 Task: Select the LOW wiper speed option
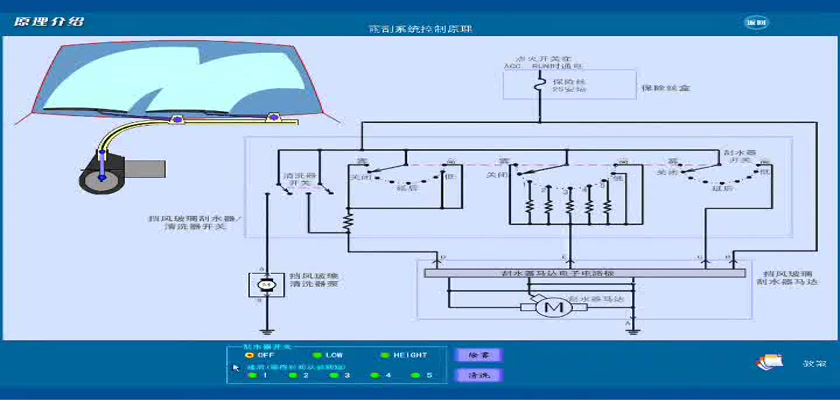point(317,355)
